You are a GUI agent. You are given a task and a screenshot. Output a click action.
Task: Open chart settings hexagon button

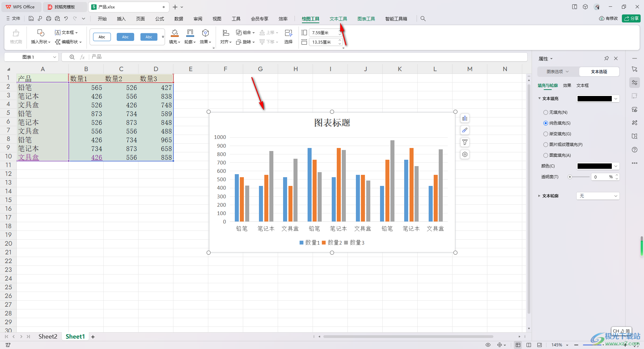pos(465,154)
